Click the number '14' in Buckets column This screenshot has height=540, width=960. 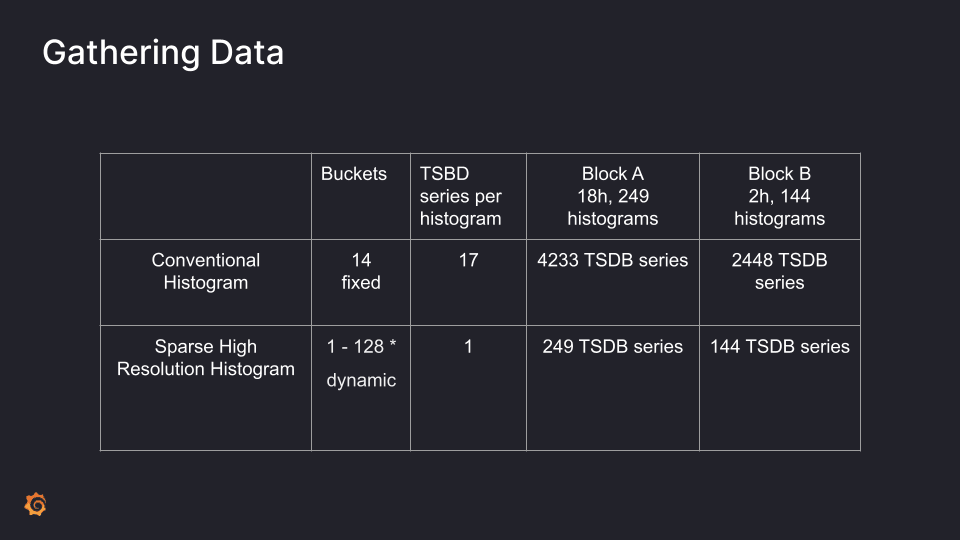click(x=361, y=260)
